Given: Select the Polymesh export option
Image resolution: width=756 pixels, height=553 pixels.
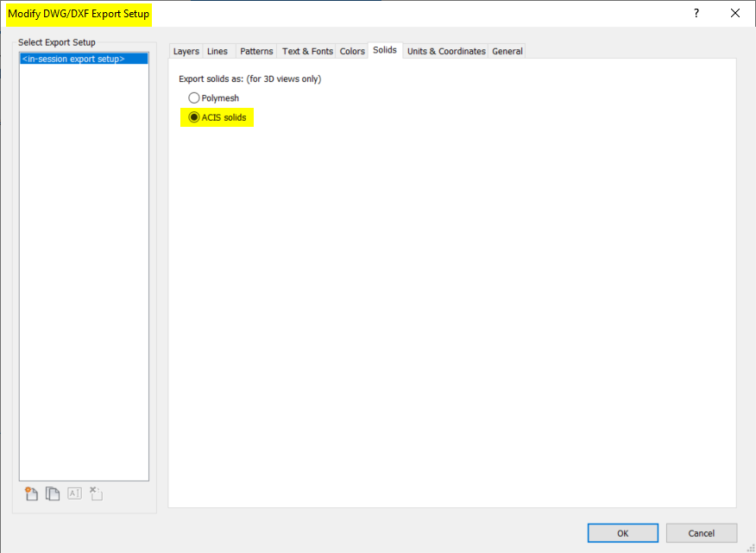Looking at the screenshot, I should (194, 97).
